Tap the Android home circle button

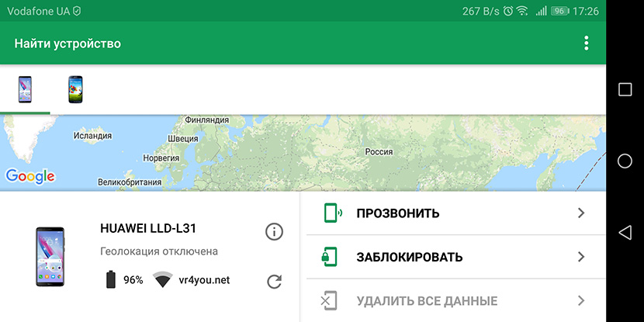tap(625, 161)
